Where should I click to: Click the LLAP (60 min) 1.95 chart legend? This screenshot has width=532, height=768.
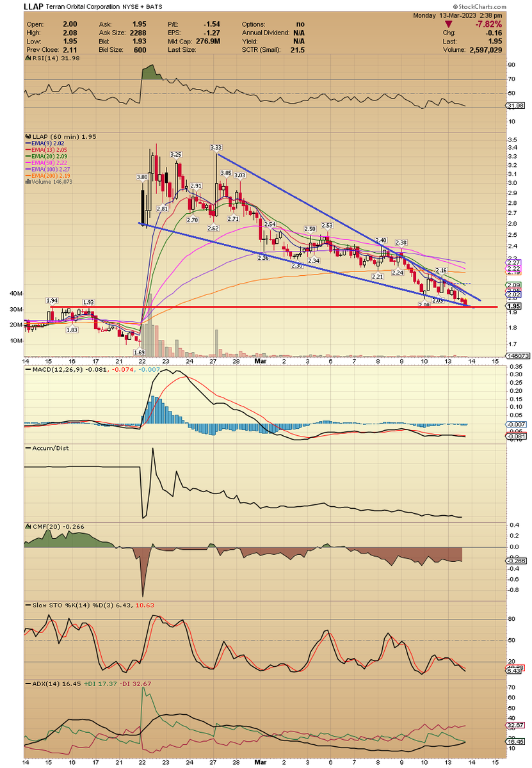point(61,137)
